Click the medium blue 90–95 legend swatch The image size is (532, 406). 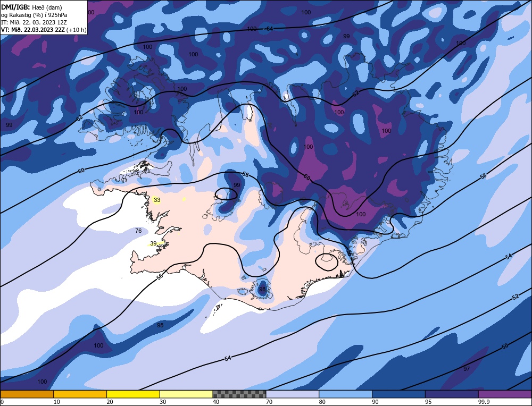(398, 394)
